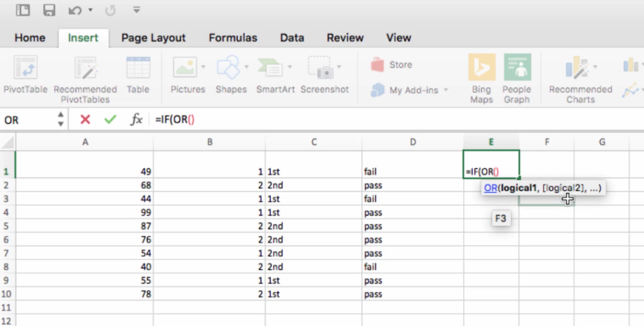Select column B header
The image size is (644, 326).
(x=209, y=142)
